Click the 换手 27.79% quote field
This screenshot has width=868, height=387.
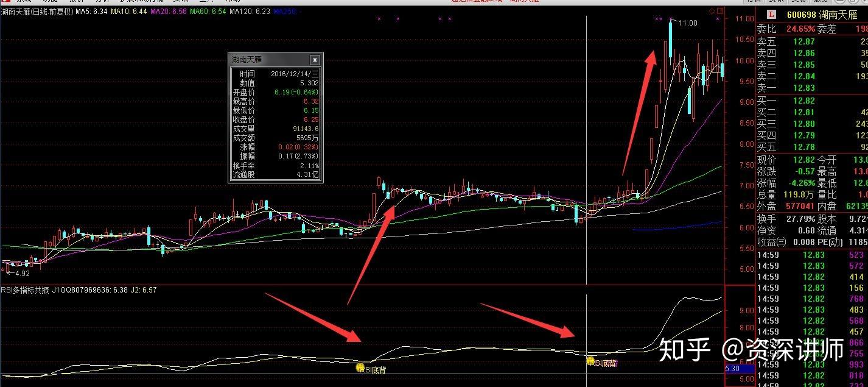[786, 219]
